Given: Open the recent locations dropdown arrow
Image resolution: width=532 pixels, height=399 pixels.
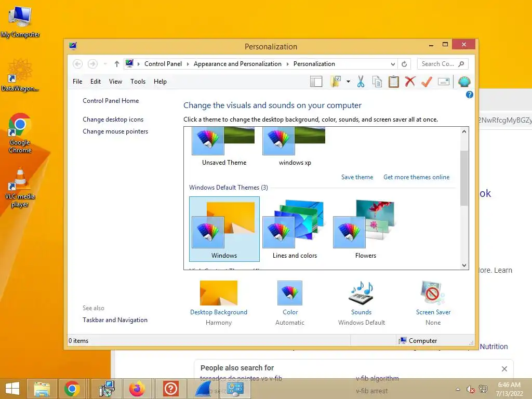Looking at the screenshot, I should pyautogui.click(x=105, y=64).
